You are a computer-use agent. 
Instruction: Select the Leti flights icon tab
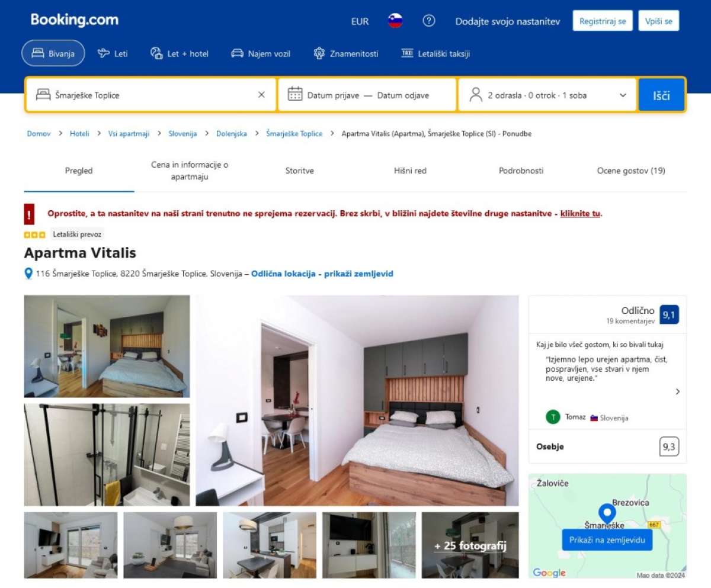[x=113, y=53]
